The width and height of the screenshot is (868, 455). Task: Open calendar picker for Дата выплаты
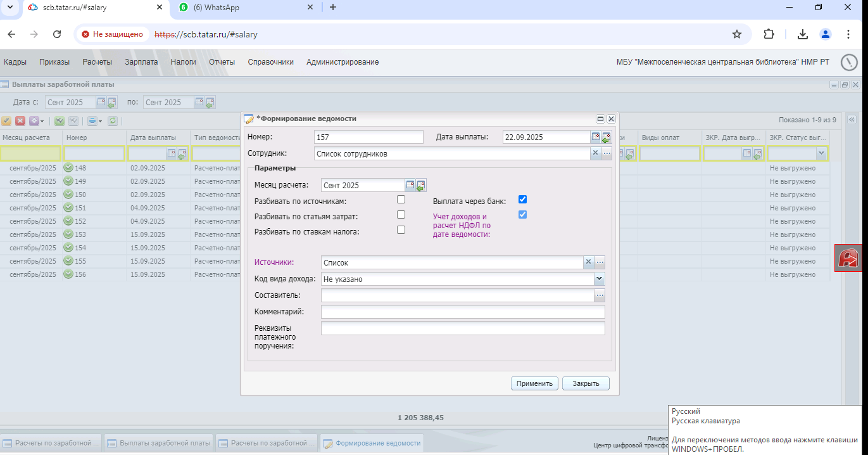(x=596, y=137)
